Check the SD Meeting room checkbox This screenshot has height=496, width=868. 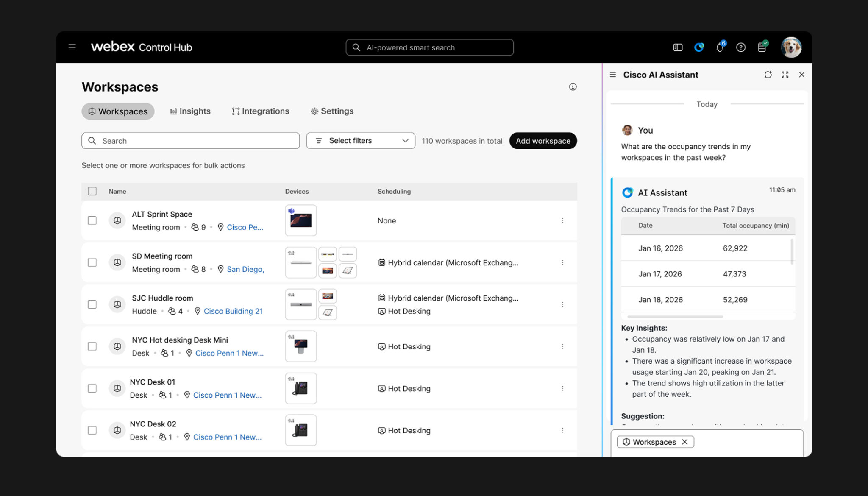[92, 262]
